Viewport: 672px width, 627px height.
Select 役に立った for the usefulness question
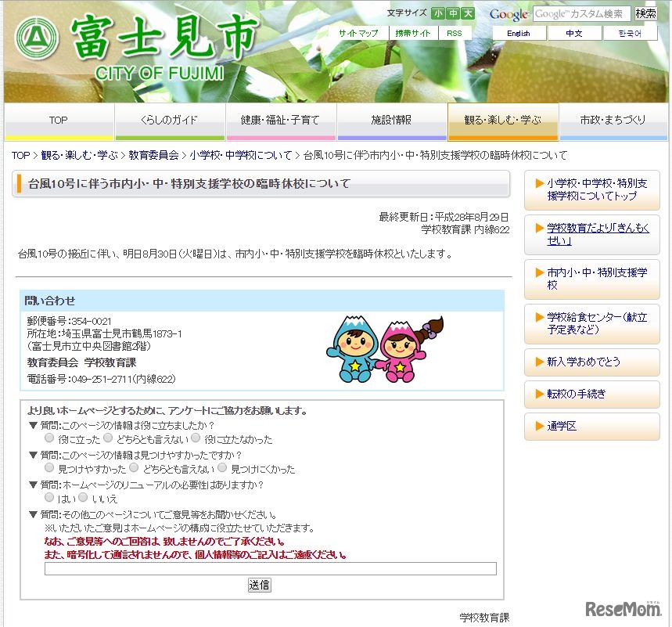49,438
